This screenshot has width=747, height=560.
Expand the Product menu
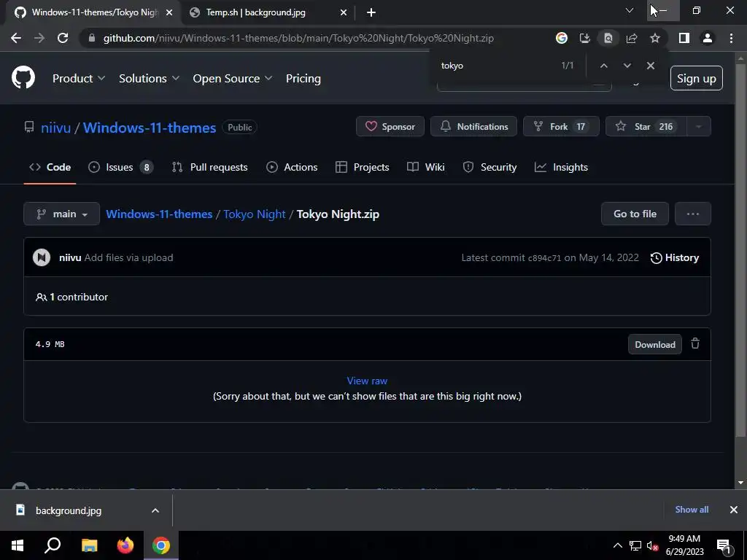(x=79, y=78)
